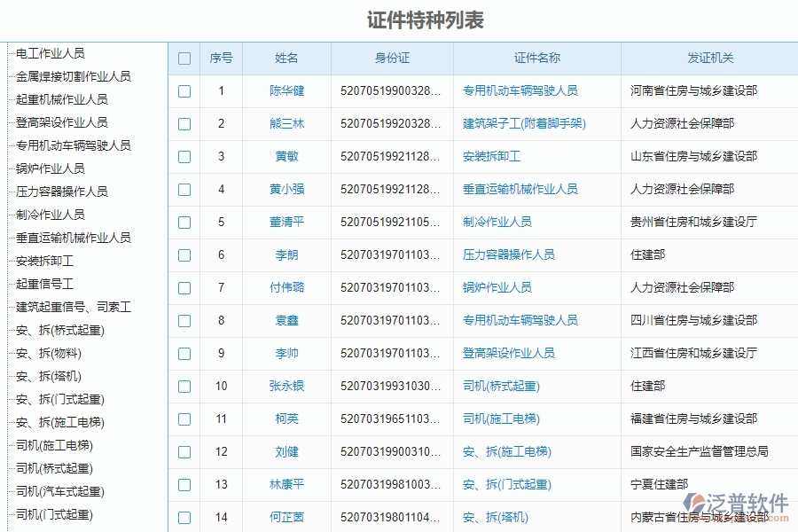Click the 姓名 column header
798x532 pixels.
286,59
